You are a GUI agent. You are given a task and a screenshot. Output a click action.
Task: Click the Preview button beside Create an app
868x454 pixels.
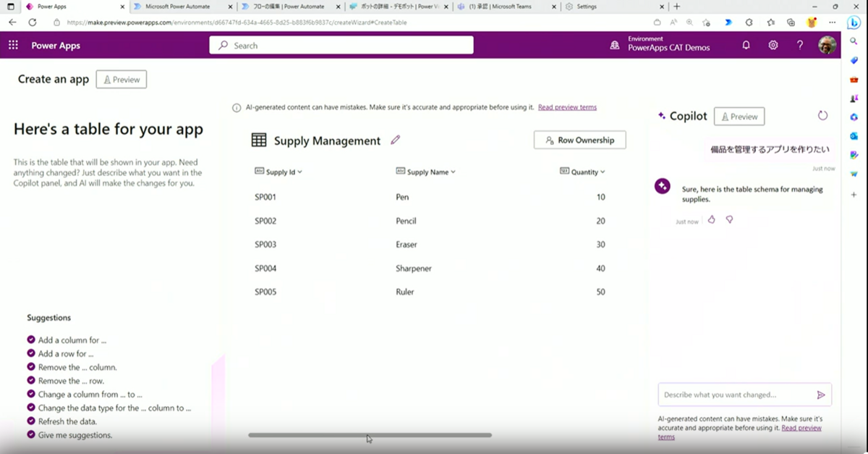click(x=122, y=80)
